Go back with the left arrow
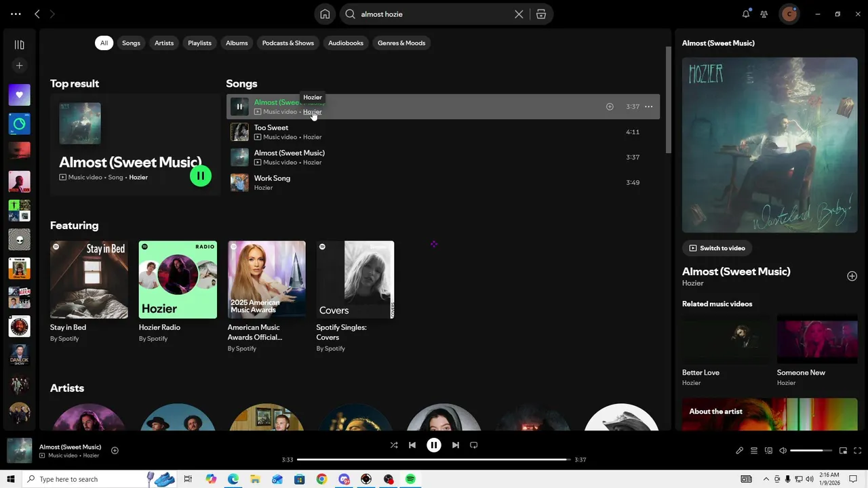868x488 pixels. 37,14
